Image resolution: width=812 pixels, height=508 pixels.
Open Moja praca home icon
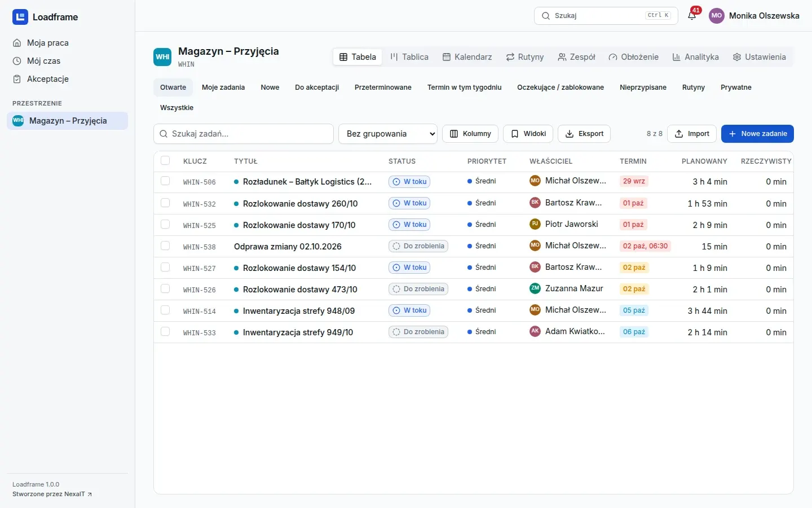click(17, 43)
